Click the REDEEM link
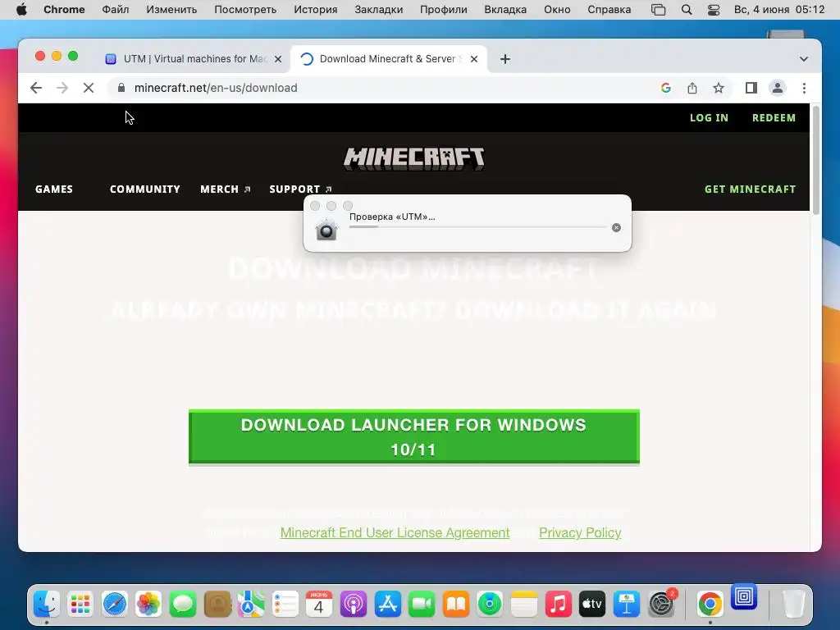This screenshot has width=840, height=630. coord(774,118)
